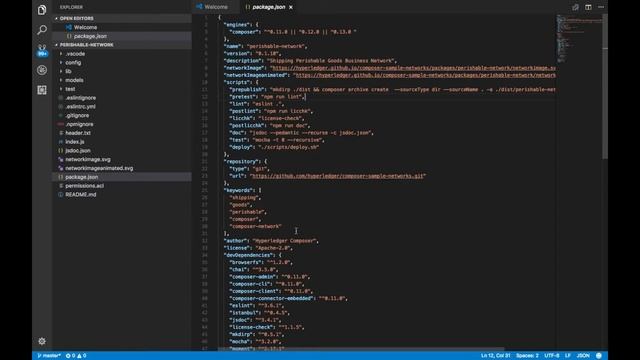Expand the config folder
This screenshot has width=640, height=360.
coord(122,62)
